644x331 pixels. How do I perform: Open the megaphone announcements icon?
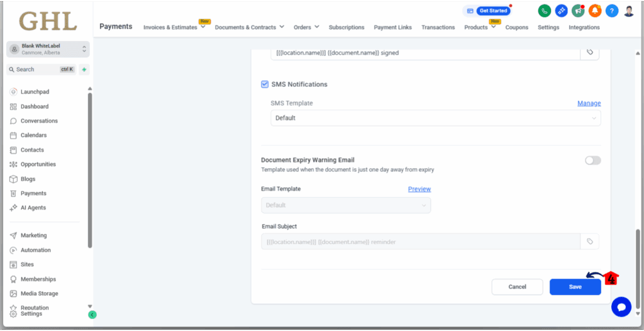578,11
